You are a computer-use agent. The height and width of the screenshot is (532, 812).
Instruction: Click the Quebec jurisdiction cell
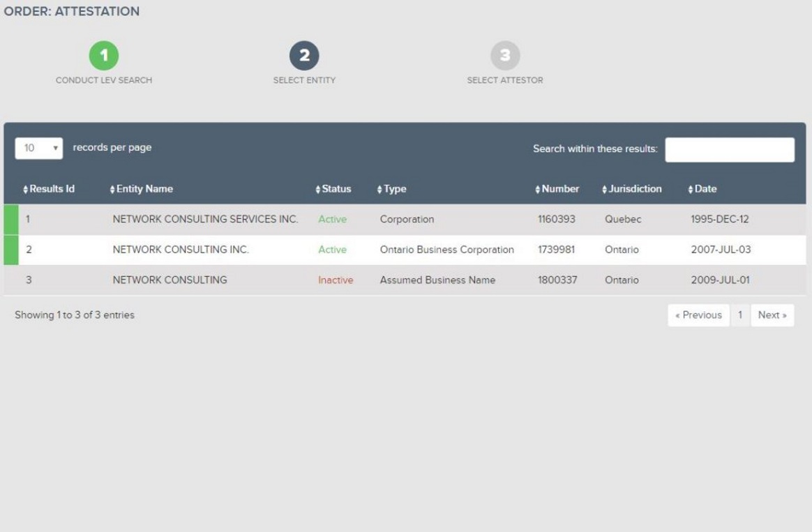click(x=623, y=219)
